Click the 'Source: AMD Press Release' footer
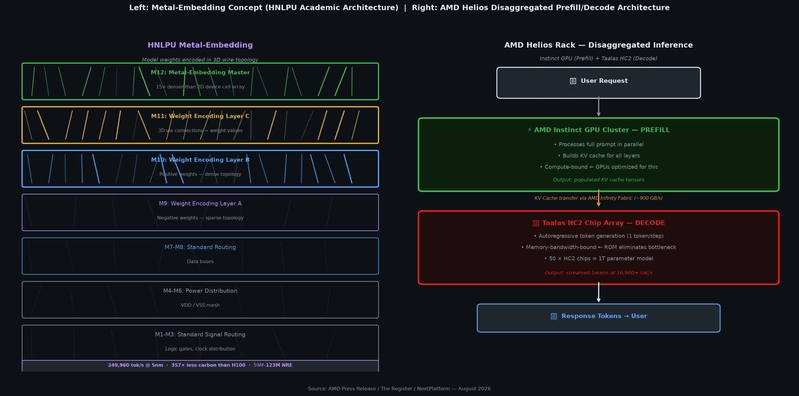Viewport: 799px width, 396px height. (x=400, y=389)
